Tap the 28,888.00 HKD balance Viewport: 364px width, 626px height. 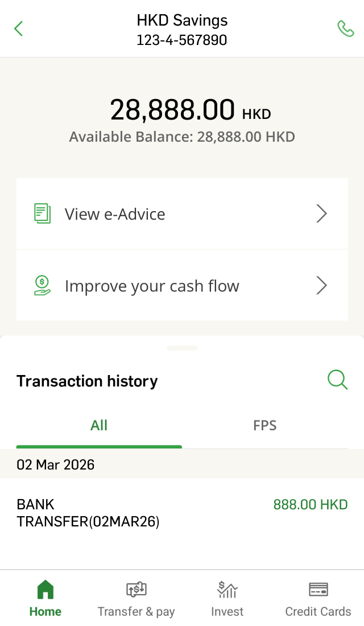coord(190,110)
